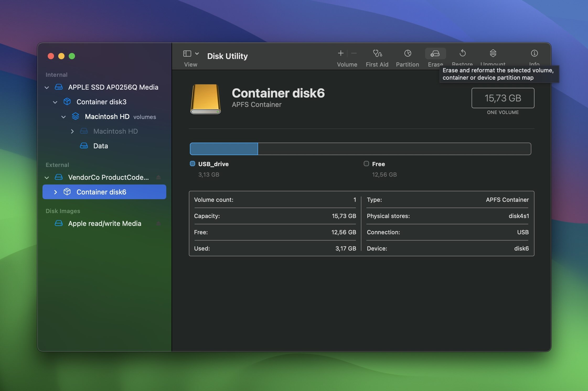Remove volume using the minus icon
588x391 pixels.
[354, 53]
